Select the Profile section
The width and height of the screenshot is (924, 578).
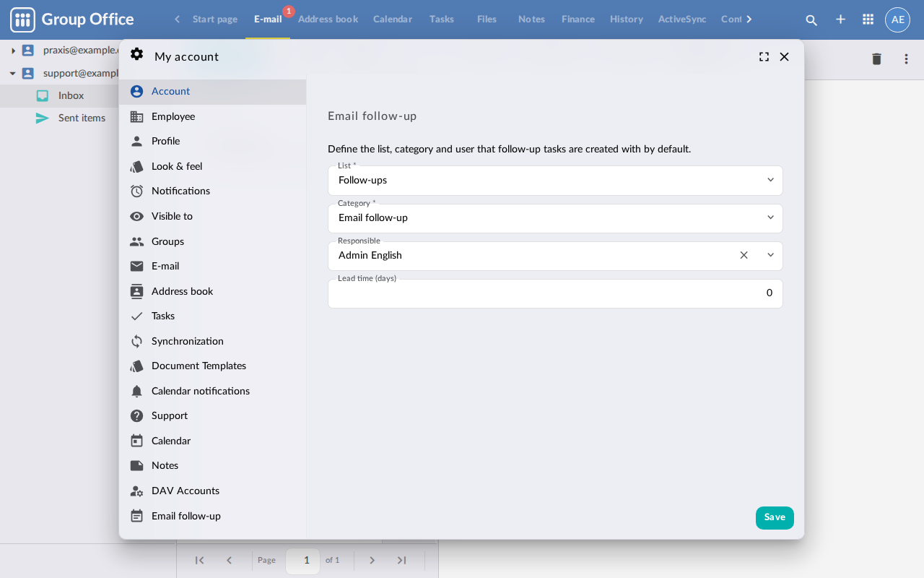[x=212, y=141]
